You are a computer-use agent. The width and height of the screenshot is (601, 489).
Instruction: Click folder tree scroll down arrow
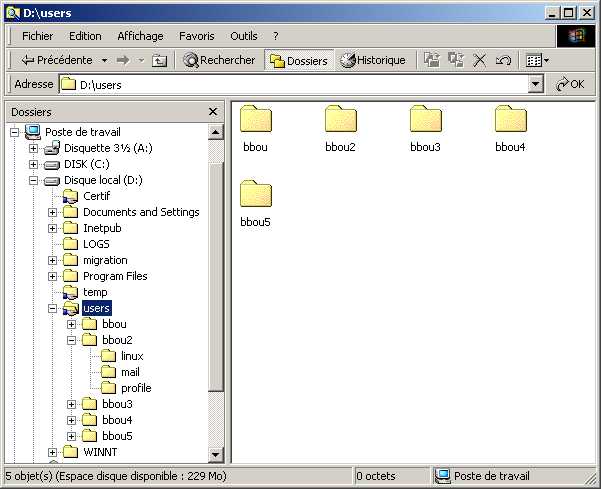[215, 455]
